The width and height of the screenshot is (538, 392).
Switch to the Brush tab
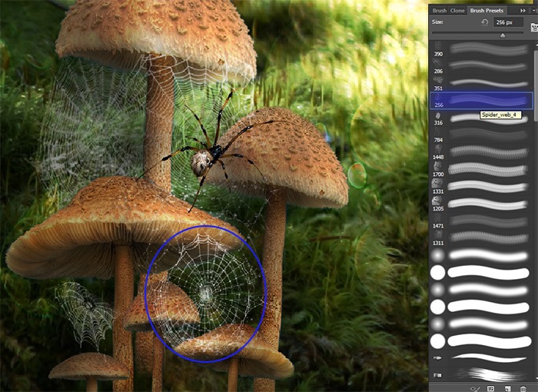point(439,11)
